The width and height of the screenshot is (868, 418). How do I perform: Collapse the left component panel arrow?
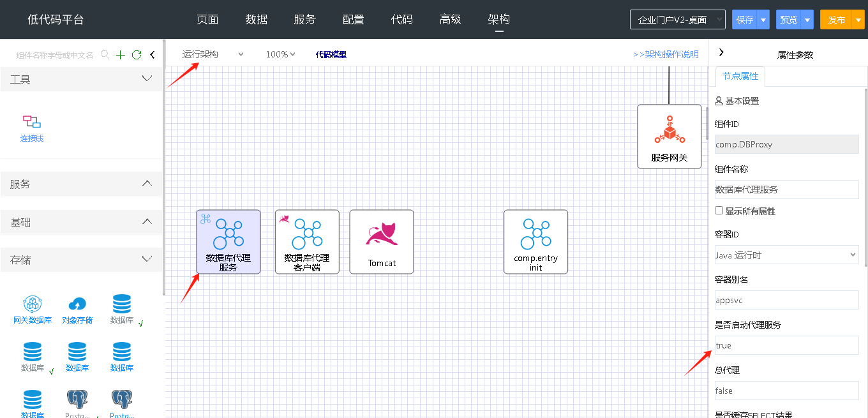(153, 55)
